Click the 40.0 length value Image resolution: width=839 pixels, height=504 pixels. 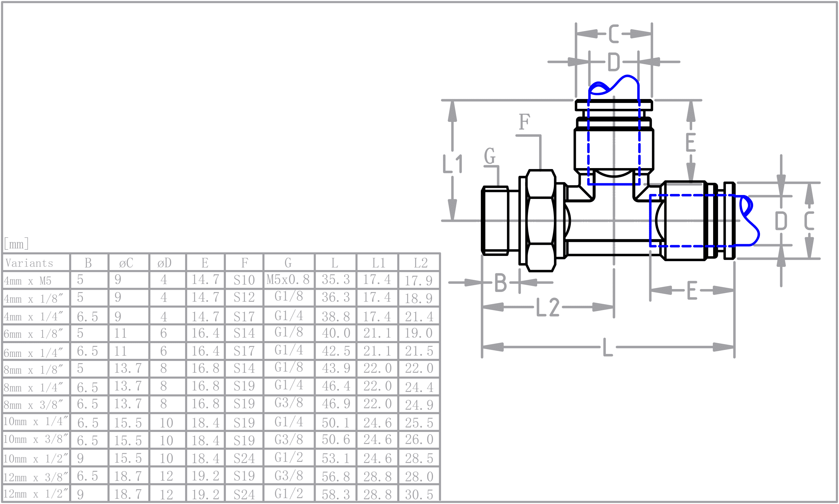[336, 333]
